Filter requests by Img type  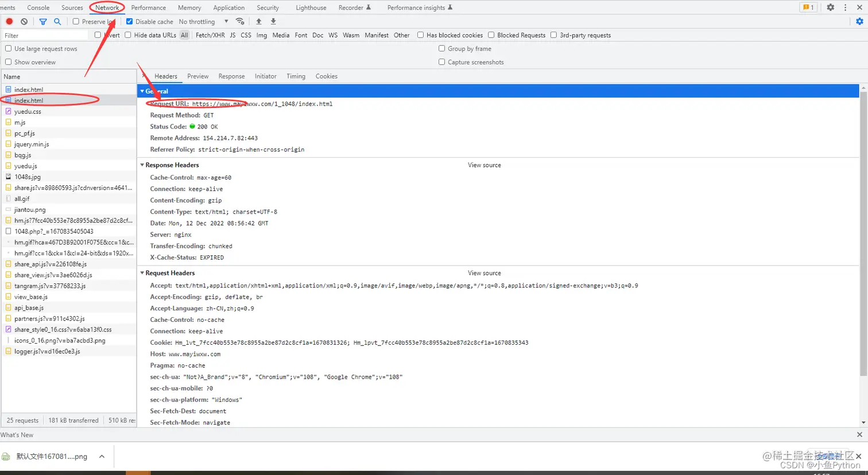coord(262,35)
